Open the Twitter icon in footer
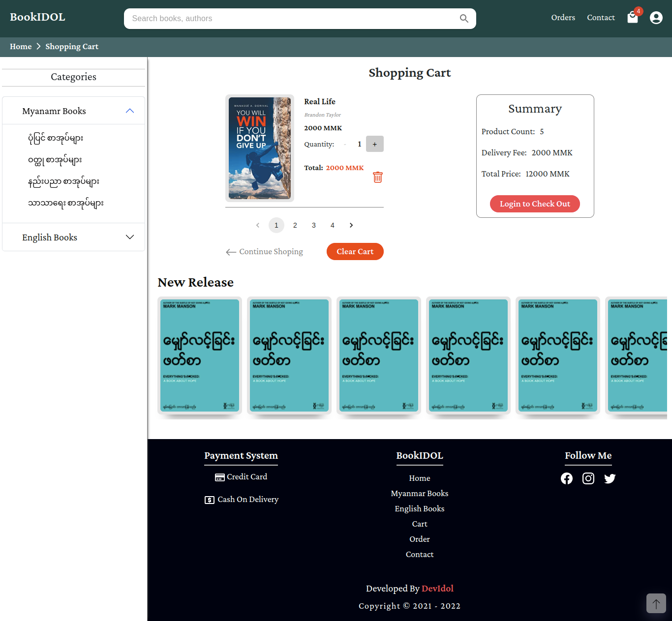The height and width of the screenshot is (621, 672). click(x=610, y=478)
